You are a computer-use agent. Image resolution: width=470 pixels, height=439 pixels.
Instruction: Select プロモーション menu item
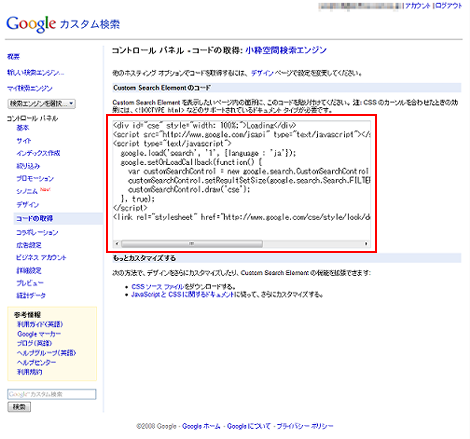[x=35, y=179]
